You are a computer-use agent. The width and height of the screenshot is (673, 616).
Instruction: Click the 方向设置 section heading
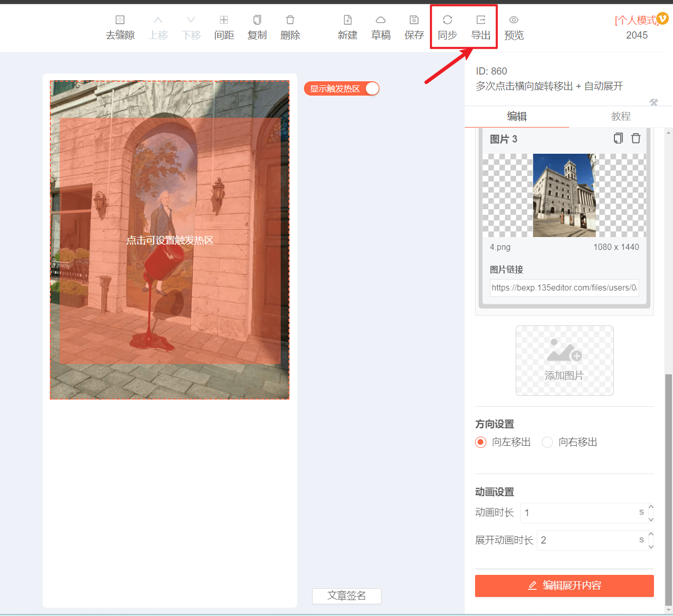click(495, 424)
